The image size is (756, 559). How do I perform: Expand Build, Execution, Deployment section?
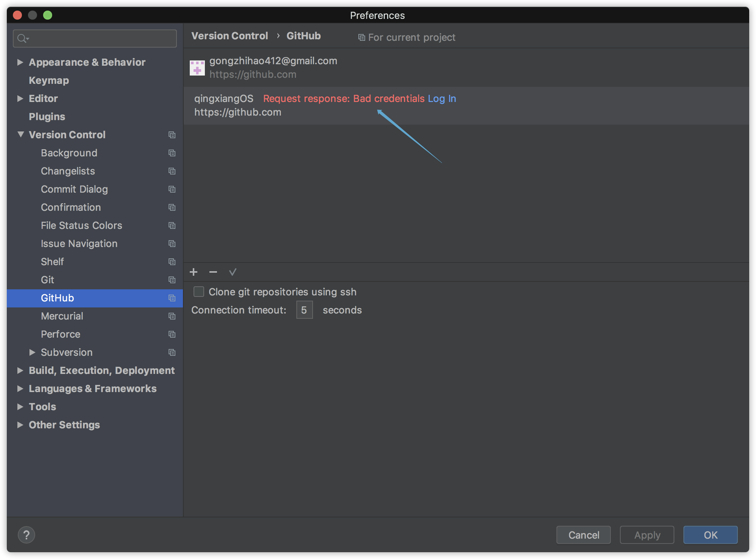tap(20, 371)
